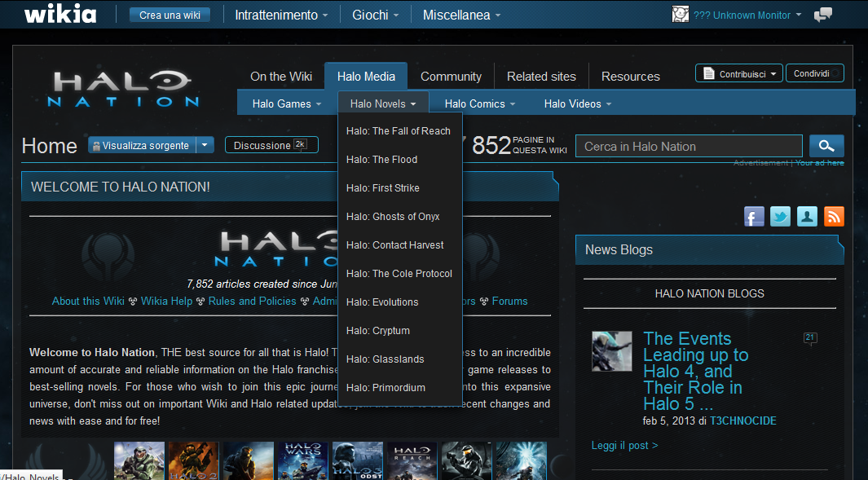
Task: Click the Halo Nation logo in header
Action: point(123,89)
